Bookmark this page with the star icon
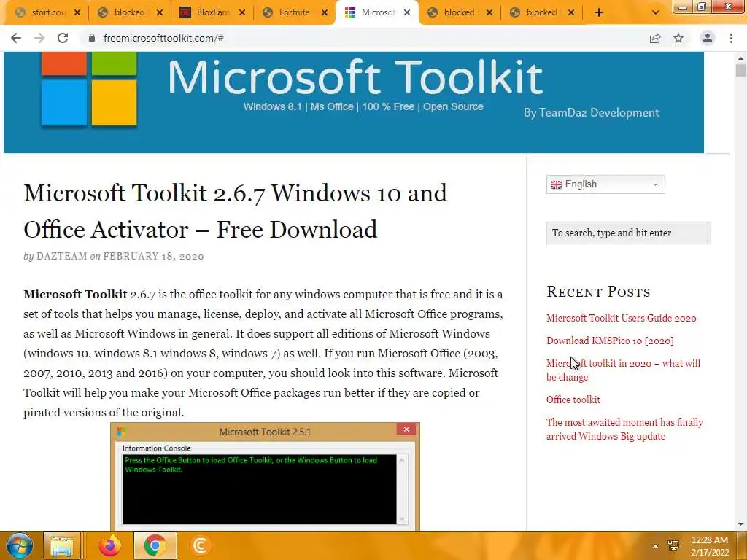This screenshot has height=560, width=747. [x=678, y=38]
